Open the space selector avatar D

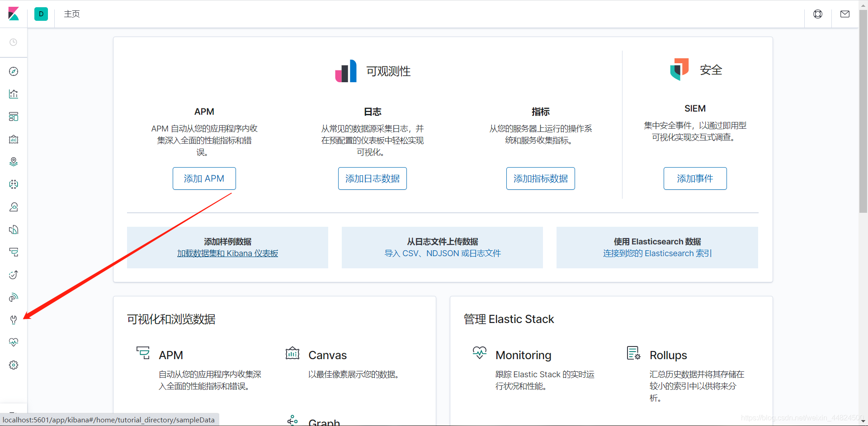pos(41,14)
